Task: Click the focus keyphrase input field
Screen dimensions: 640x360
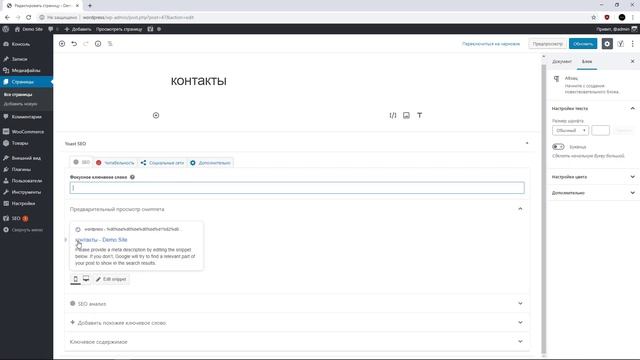Action: (x=297, y=188)
